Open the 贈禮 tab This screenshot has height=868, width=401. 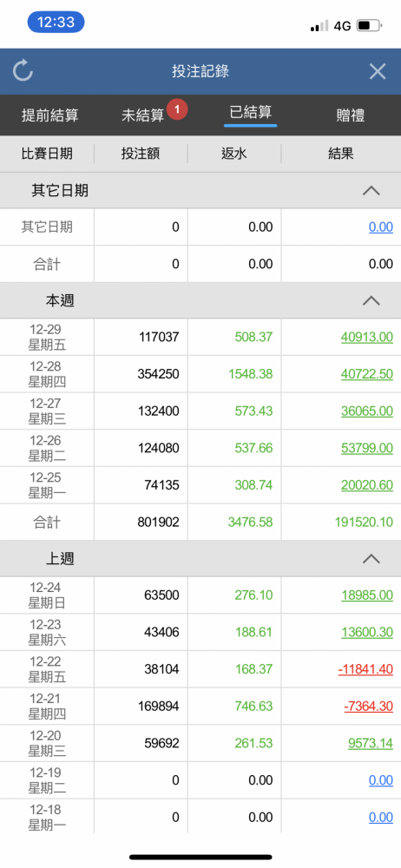point(350,115)
